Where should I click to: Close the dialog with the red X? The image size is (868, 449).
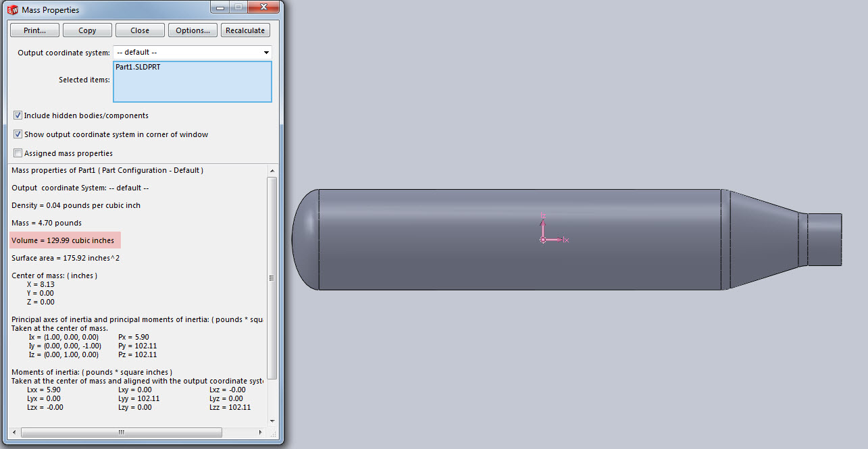[264, 7]
